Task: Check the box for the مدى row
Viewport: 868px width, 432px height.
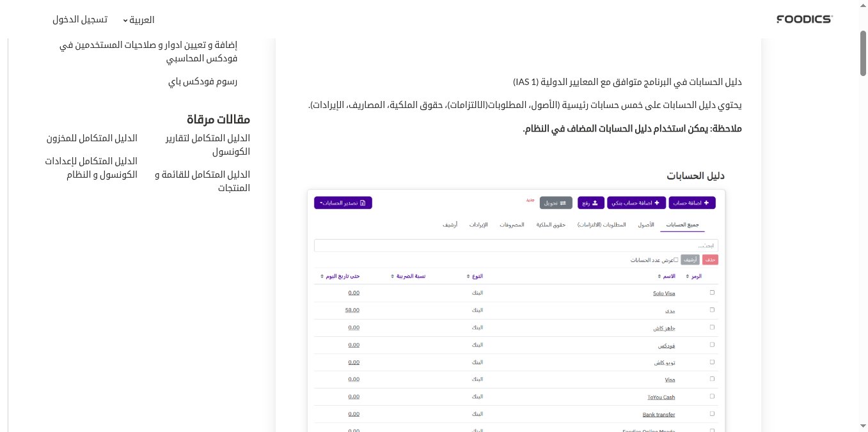Action: [712, 310]
